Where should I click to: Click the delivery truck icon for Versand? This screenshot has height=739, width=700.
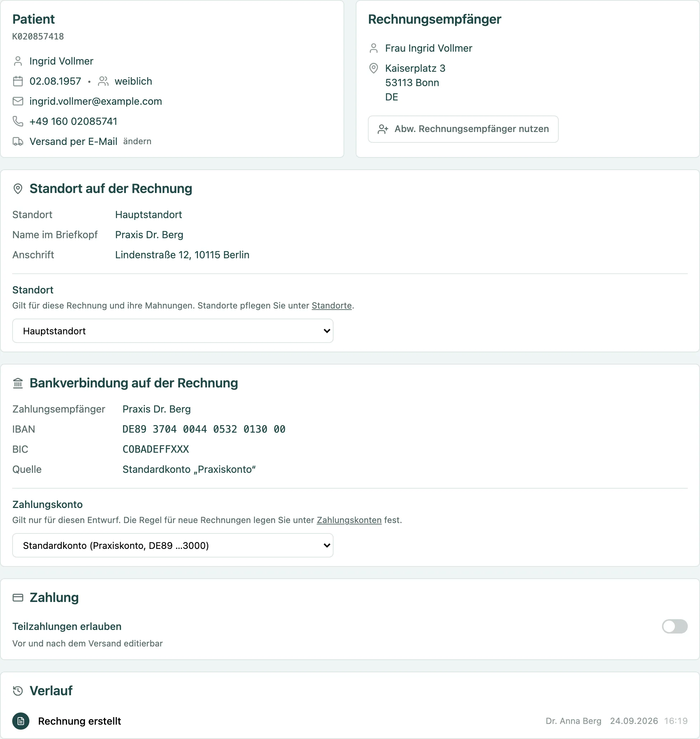coord(18,141)
